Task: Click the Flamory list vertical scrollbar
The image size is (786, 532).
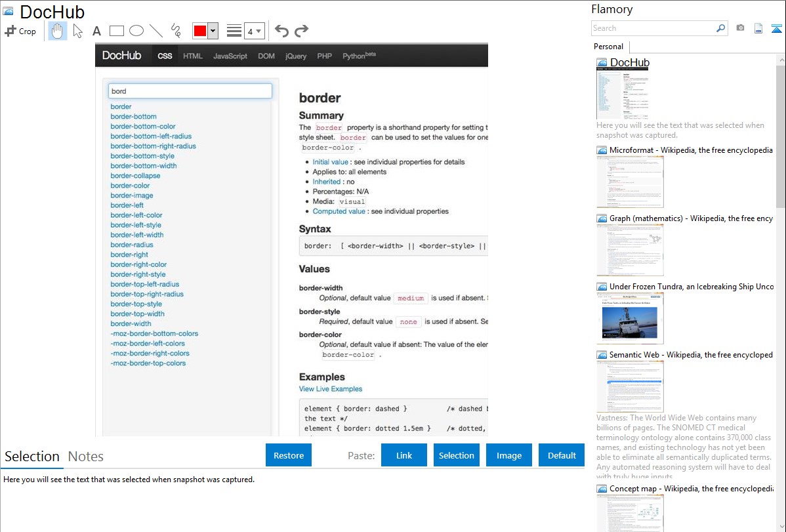Action: pyautogui.click(x=781, y=135)
